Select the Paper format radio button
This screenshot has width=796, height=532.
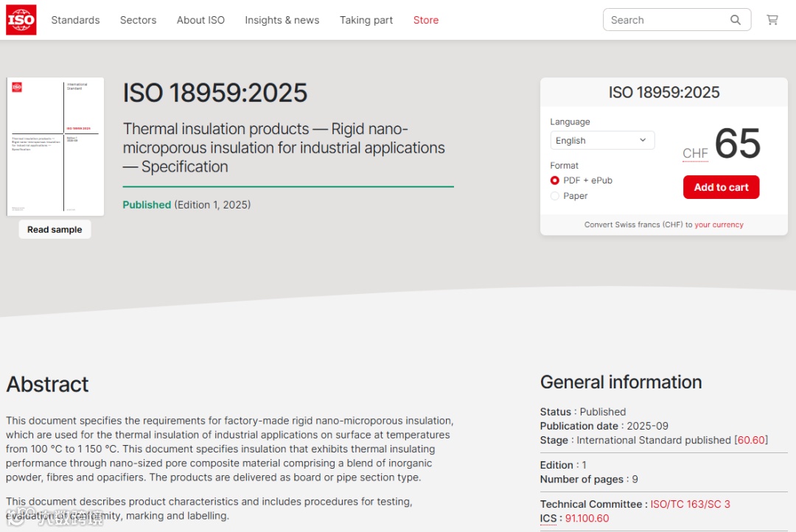pyautogui.click(x=555, y=196)
